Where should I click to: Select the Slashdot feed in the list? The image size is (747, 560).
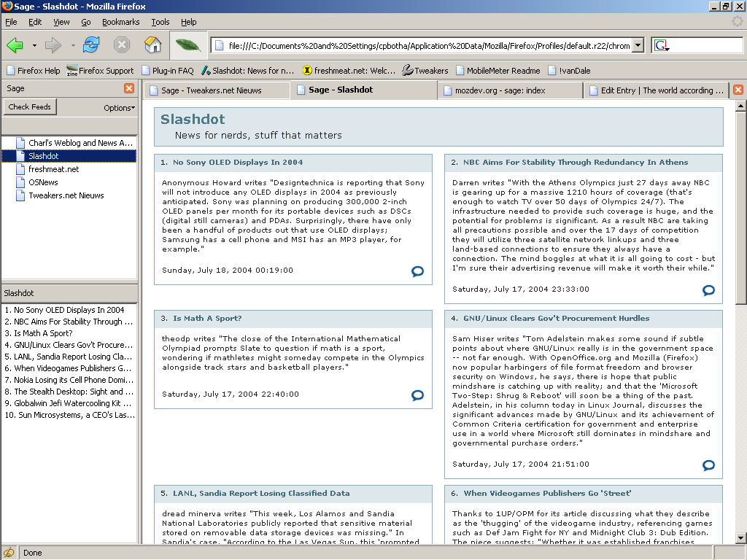point(69,156)
